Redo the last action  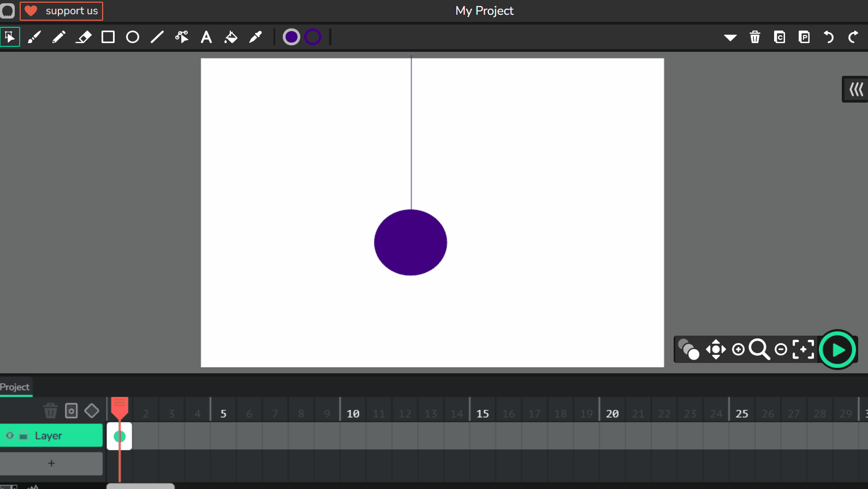[853, 37]
